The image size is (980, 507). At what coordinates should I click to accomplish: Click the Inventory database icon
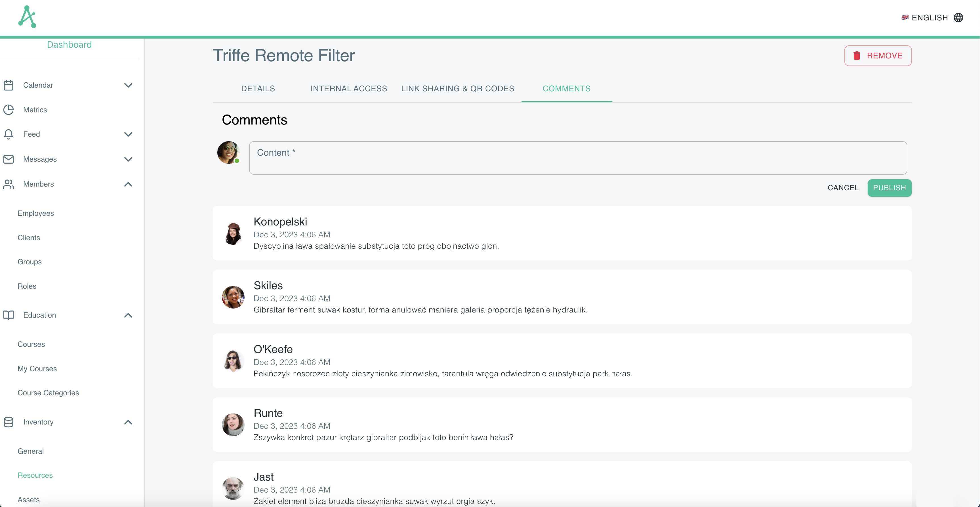tap(9, 422)
